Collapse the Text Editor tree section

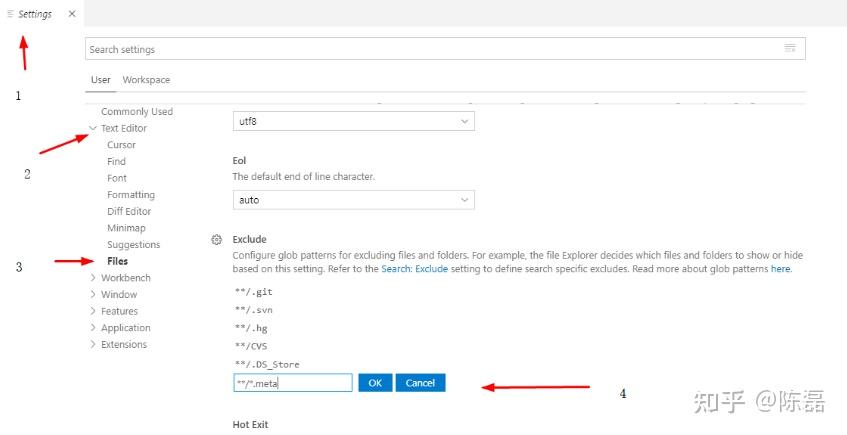[x=93, y=129]
